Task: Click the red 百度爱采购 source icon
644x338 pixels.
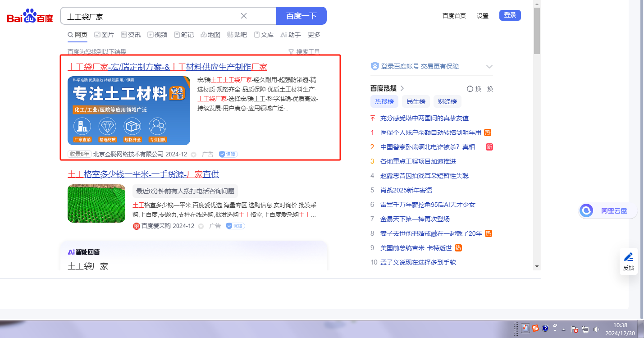Action: point(136,226)
